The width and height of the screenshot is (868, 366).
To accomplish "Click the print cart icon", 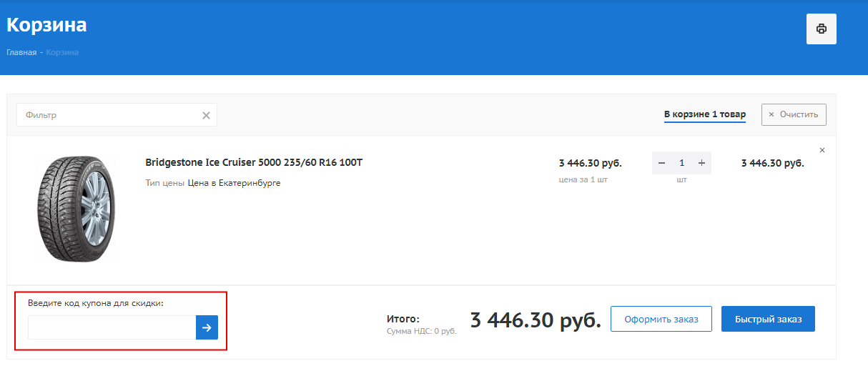I will point(821,29).
